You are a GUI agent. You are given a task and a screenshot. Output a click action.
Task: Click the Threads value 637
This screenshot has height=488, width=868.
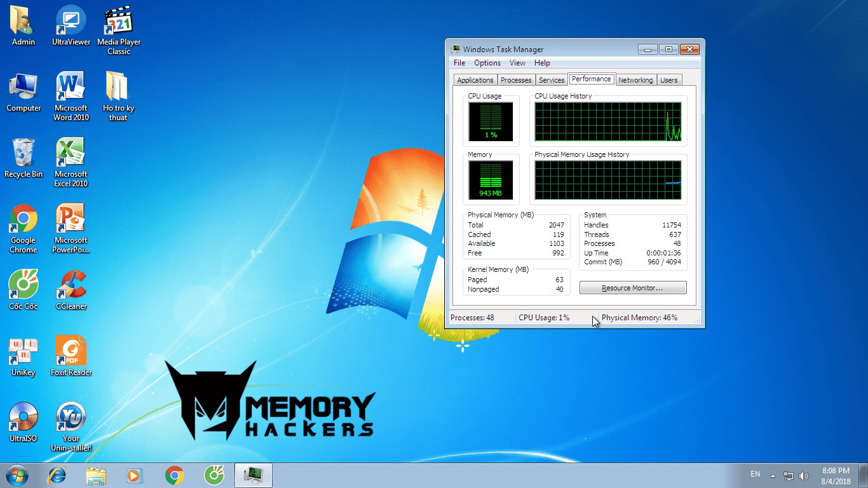[x=675, y=234]
